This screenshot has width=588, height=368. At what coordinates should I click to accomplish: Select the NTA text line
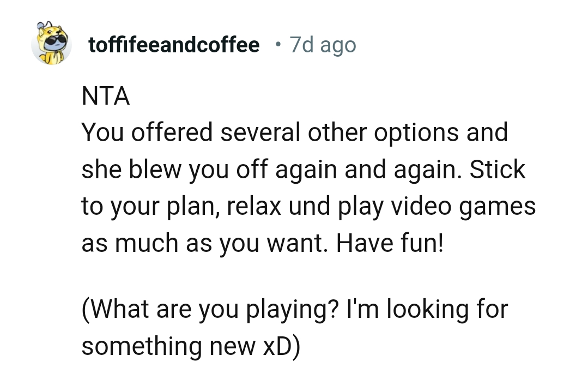coord(105,95)
